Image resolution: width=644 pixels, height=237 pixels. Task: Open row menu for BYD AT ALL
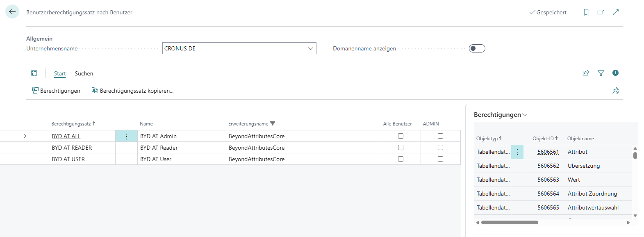click(126, 136)
